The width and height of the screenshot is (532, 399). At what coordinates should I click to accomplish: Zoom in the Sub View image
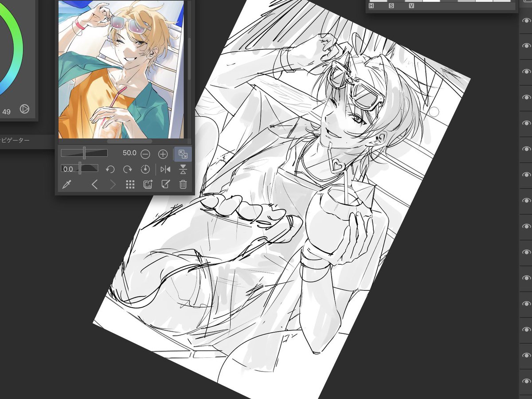(x=163, y=154)
